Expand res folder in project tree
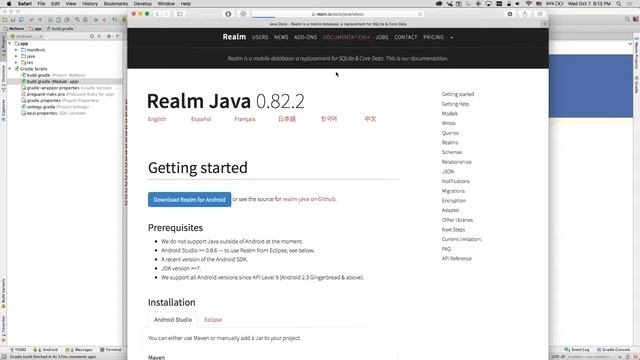The height and width of the screenshot is (360, 640). (16, 62)
